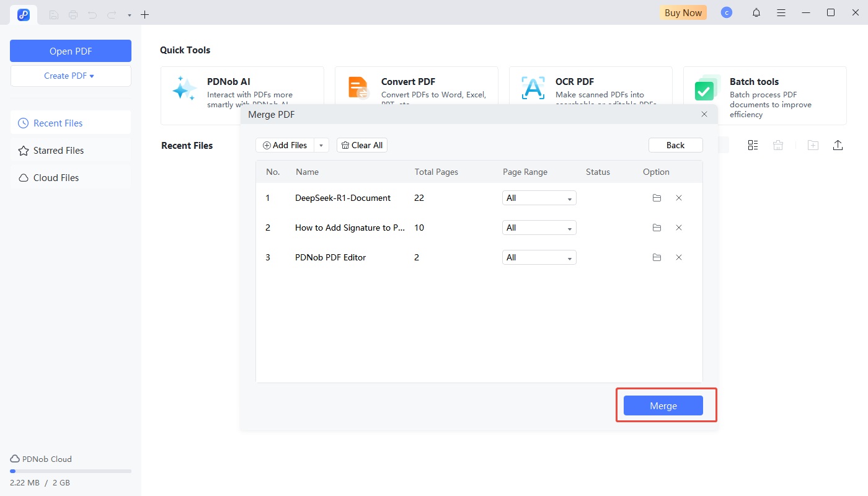Switch to list view layout icon
Image resolution: width=868 pixels, height=496 pixels.
[753, 145]
